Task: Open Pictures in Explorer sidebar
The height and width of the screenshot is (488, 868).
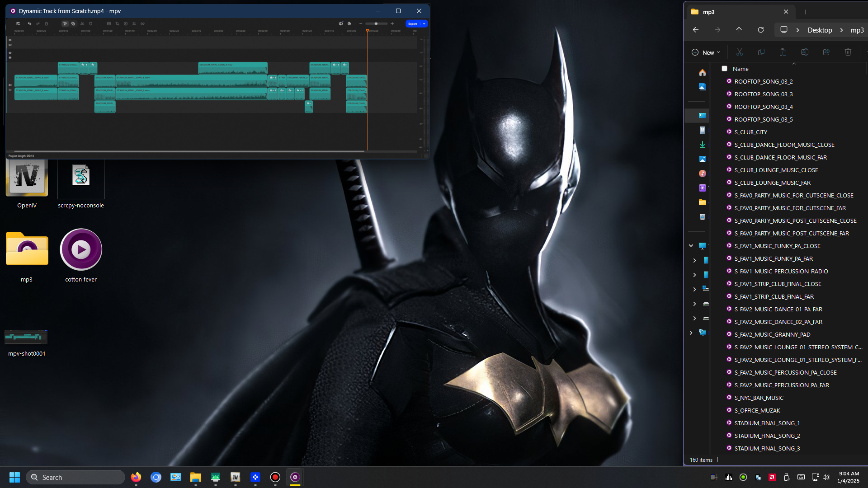Action: click(702, 159)
